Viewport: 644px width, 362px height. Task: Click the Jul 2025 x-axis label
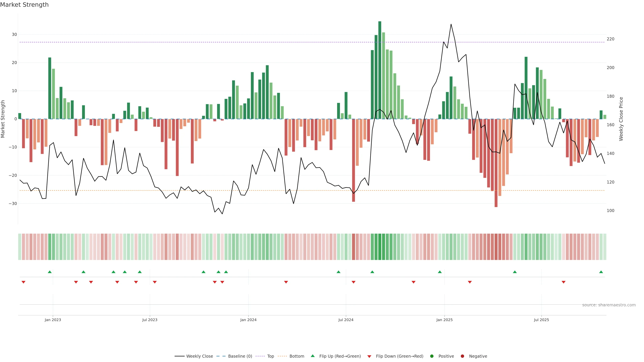tap(541, 320)
